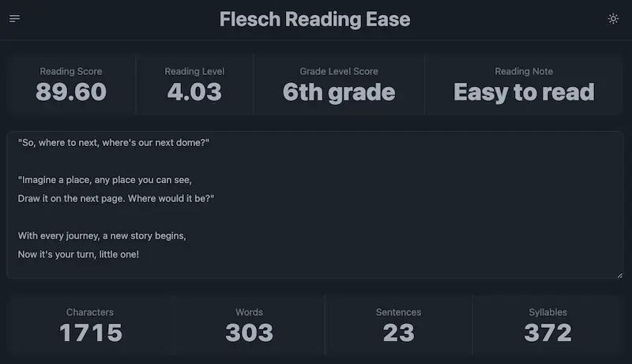Toggle light mode with sun icon
The image size is (632, 364).
pos(613,18)
